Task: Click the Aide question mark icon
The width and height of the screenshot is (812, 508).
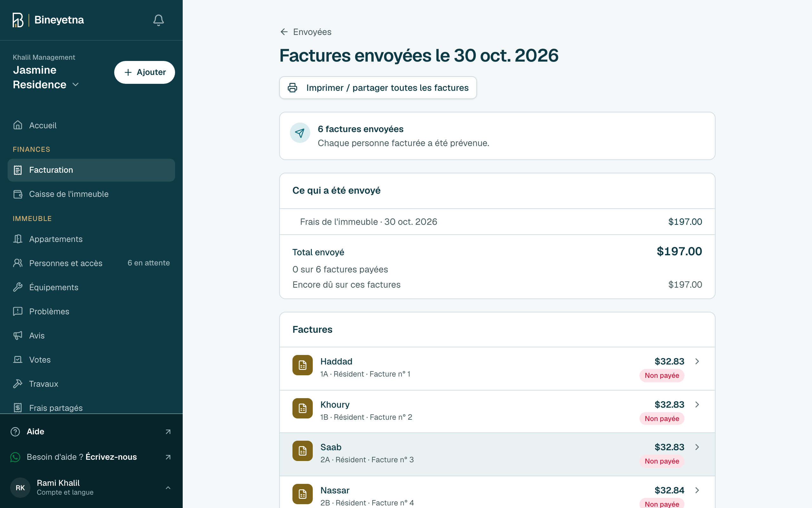Action: click(x=15, y=431)
